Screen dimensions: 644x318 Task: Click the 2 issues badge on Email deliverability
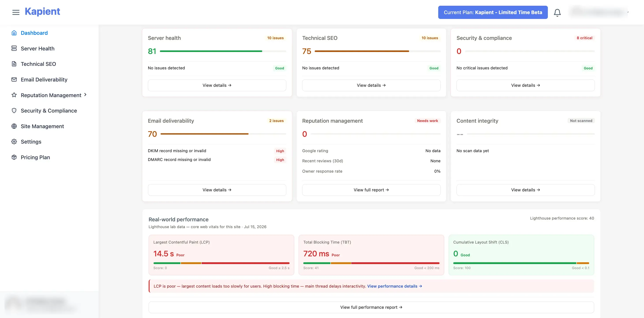point(276,121)
